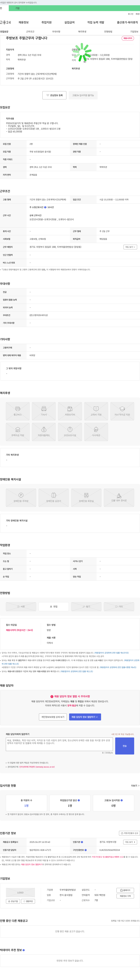Click the 주택자금 지원 icon
This screenshot has height=980, width=140.
click(x=17, y=432)
